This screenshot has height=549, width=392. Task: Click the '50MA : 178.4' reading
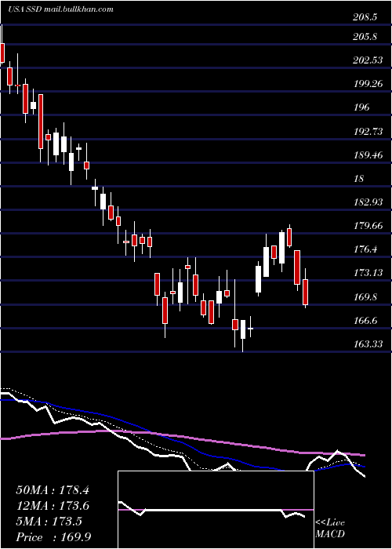click(x=53, y=490)
